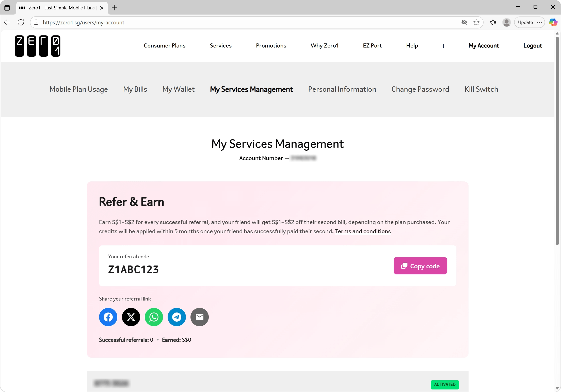Share referral link on X icon
The image size is (561, 392).
tap(131, 317)
